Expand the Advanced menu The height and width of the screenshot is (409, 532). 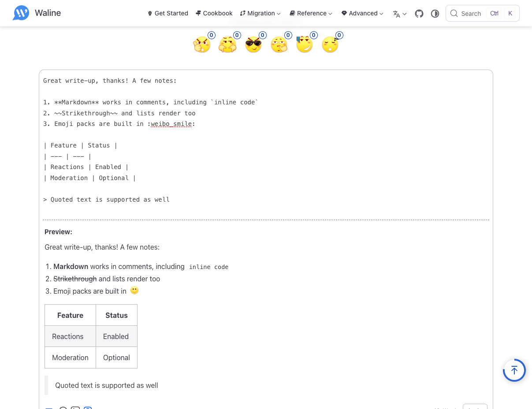click(362, 13)
